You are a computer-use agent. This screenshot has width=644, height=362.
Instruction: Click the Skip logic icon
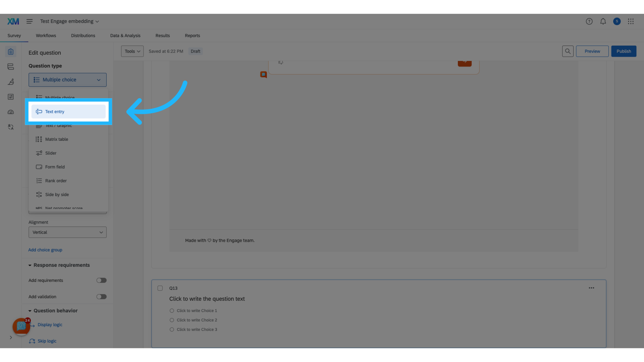pos(32,341)
